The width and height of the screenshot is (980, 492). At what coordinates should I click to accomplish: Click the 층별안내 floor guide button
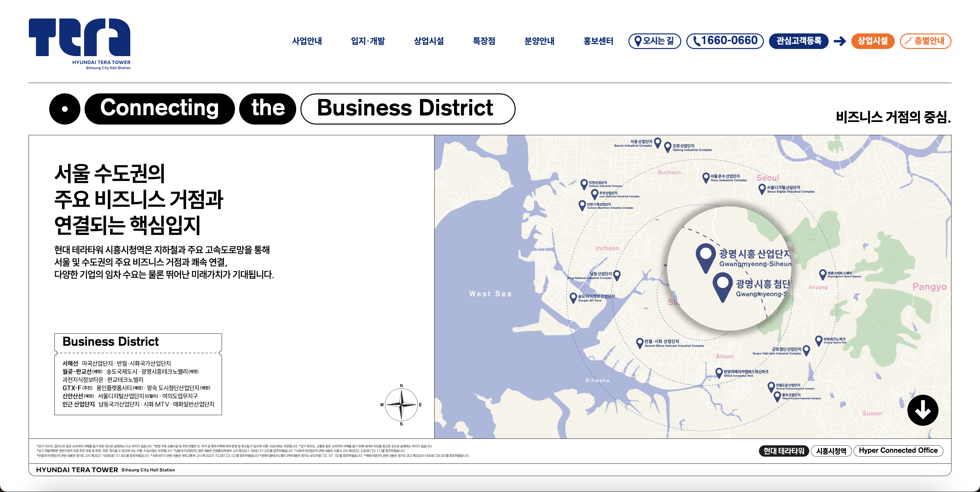click(x=925, y=41)
